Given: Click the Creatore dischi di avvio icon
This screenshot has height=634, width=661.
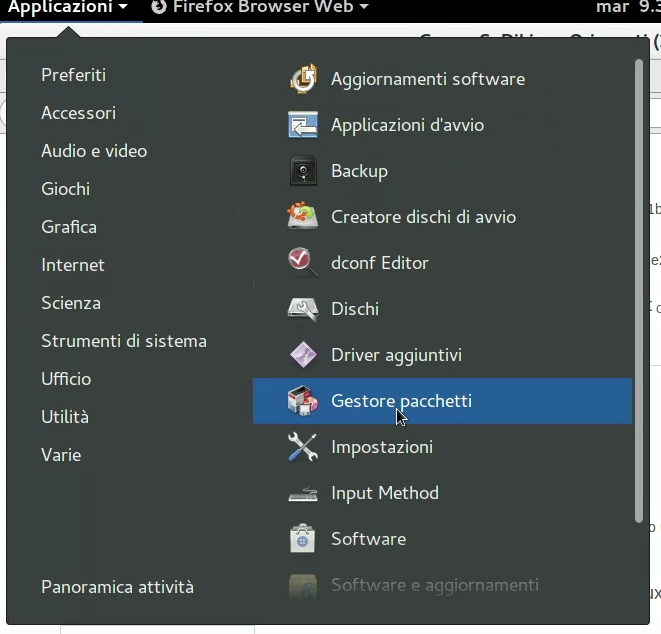Looking at the screenshot, I should 303,217.
